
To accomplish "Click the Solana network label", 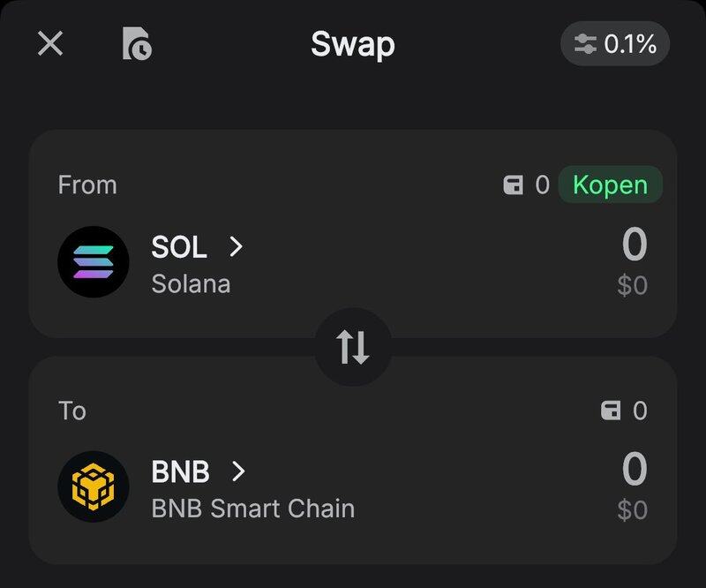I will (x=191, y=284).
